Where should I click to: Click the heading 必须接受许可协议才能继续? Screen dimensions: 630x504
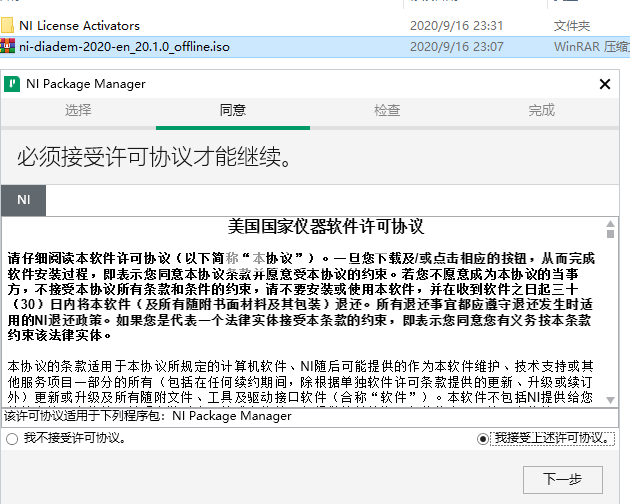[154, 157]
